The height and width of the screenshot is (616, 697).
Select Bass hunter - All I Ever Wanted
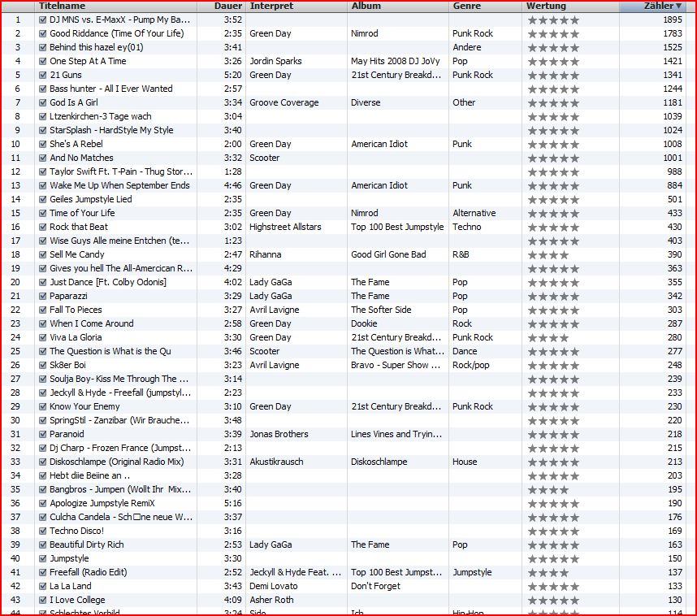click(111, 89)
